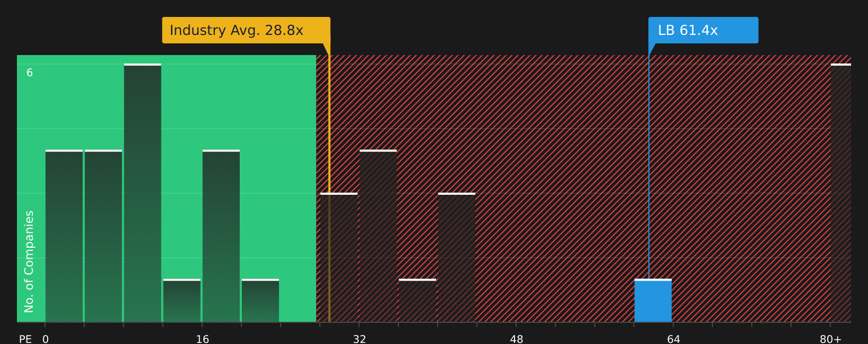
Task: Select the tallest bar in the green zone
Action: pos(142,193)
